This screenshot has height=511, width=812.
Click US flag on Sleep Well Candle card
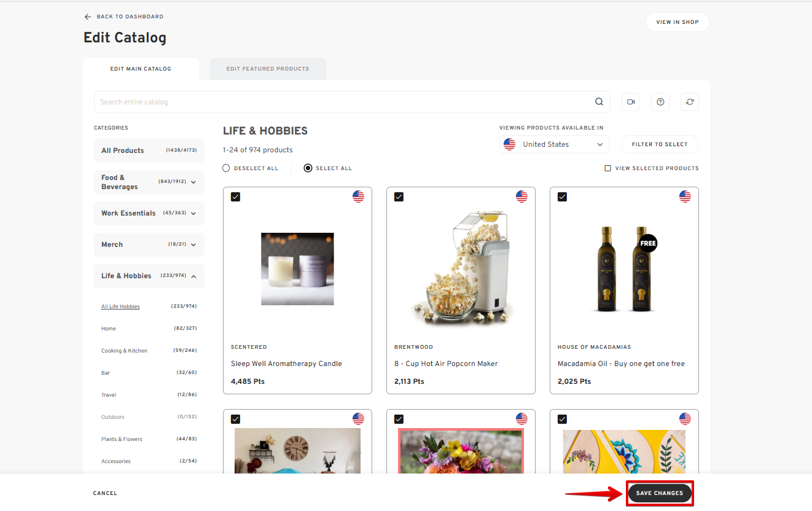tap(358, 197)
